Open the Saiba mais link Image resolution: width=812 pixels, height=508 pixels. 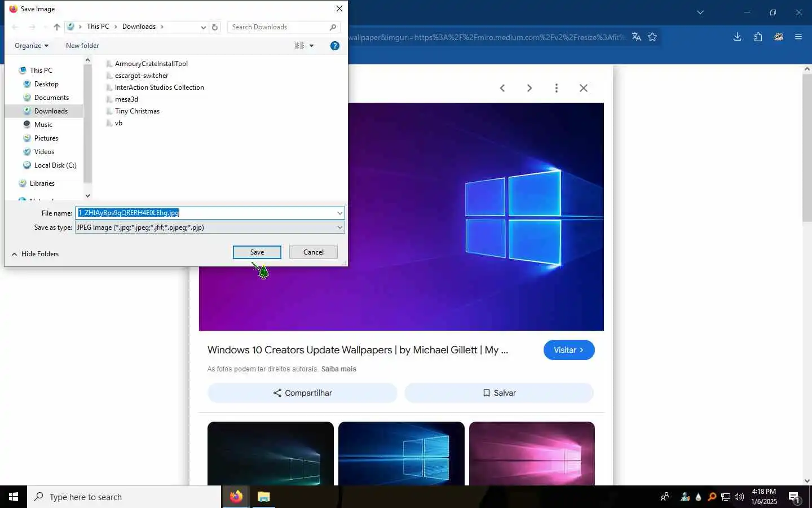point(339,369)
